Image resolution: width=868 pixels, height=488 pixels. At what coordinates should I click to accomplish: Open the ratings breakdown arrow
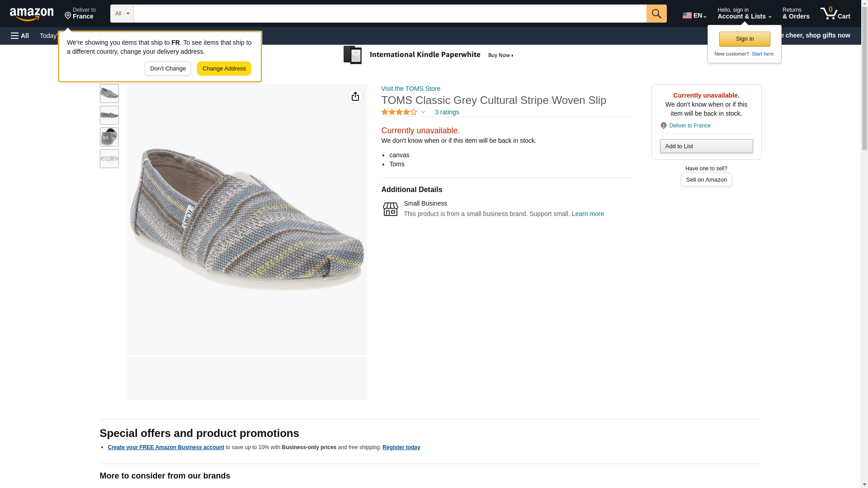click(423, 112)
